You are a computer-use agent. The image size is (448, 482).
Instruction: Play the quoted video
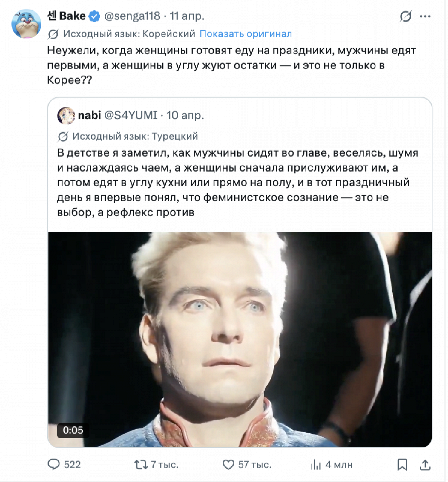(x=240, y=339)
